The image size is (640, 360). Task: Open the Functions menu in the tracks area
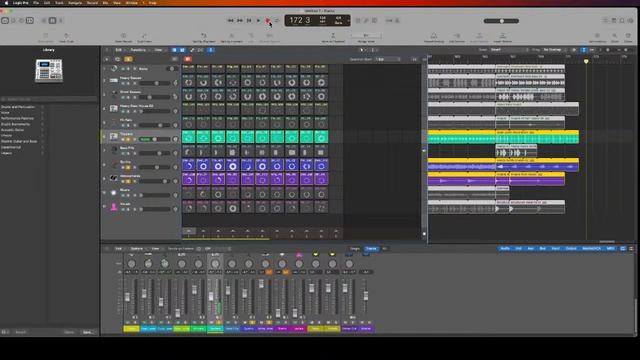pos(138,50)
